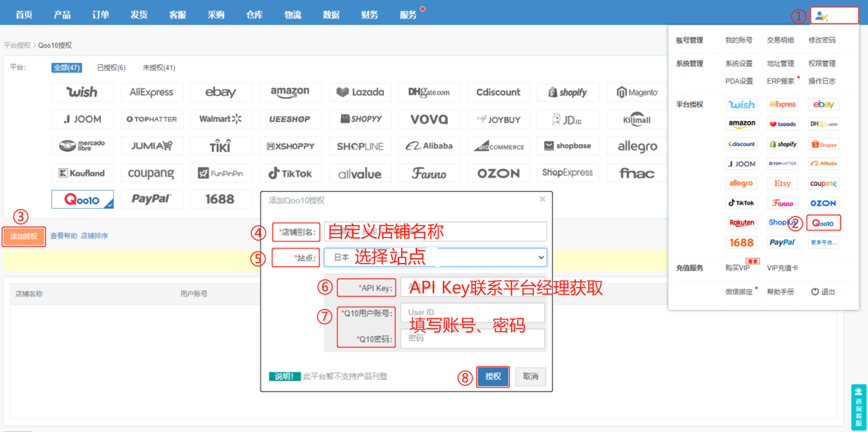Open Shopee logo in the dropdown panel
Image resolution: width=868 pixels, height=432 pixels.
point(824,145)
